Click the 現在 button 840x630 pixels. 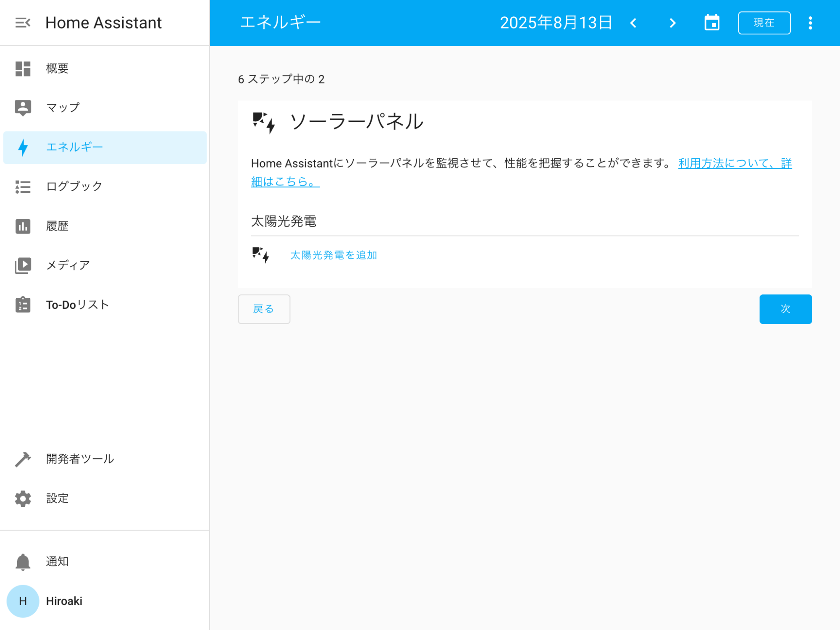(764, 23)
